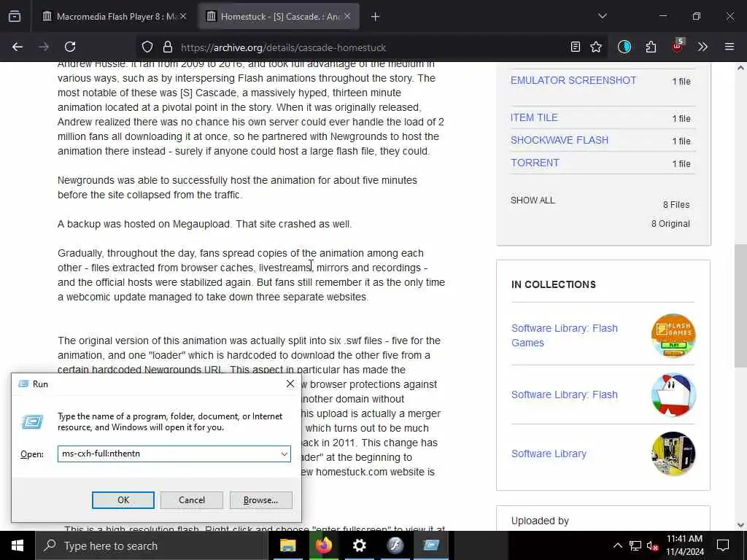The width and height of the screenshot is (747, 560).
Task: Click Software Library thumbnail image
Action: [673, 454]
